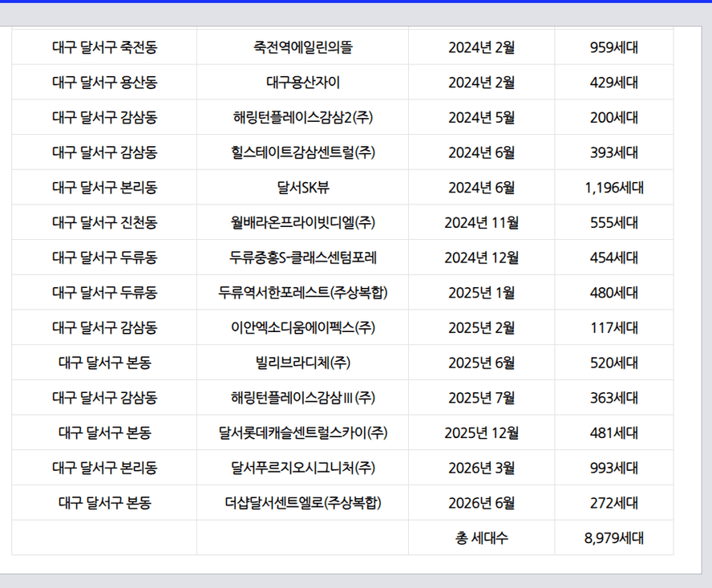Select '해링턴플레이스감삼2(주)' apartment cell
712x588 pixels.
coord(303,117)
